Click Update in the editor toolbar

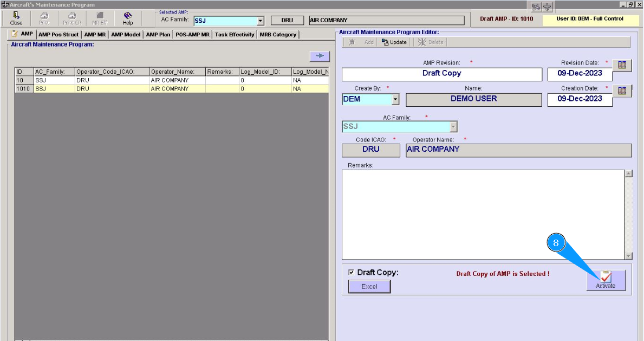[x=394, y=42]
